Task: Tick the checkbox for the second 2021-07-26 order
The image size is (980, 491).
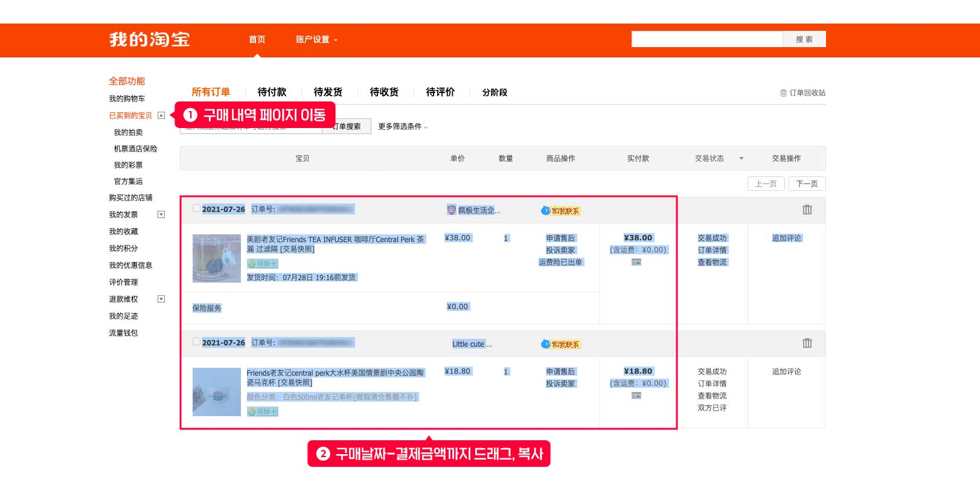Action: coord(196,342)
